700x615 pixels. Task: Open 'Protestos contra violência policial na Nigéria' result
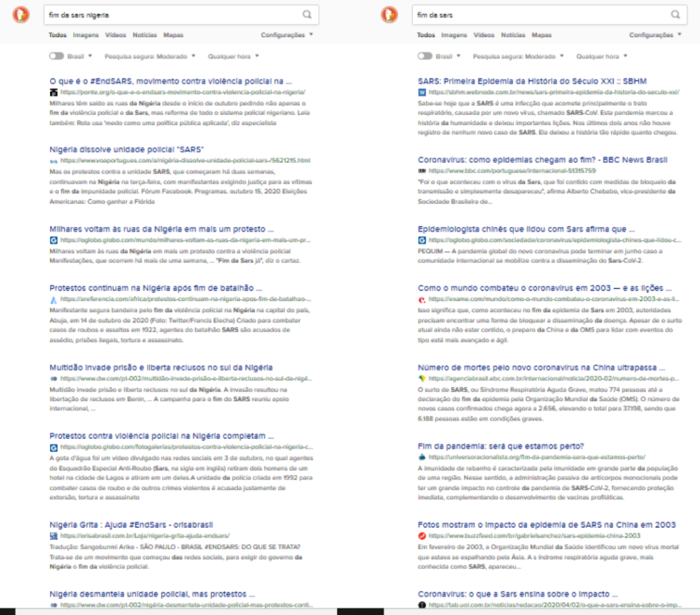161,436
